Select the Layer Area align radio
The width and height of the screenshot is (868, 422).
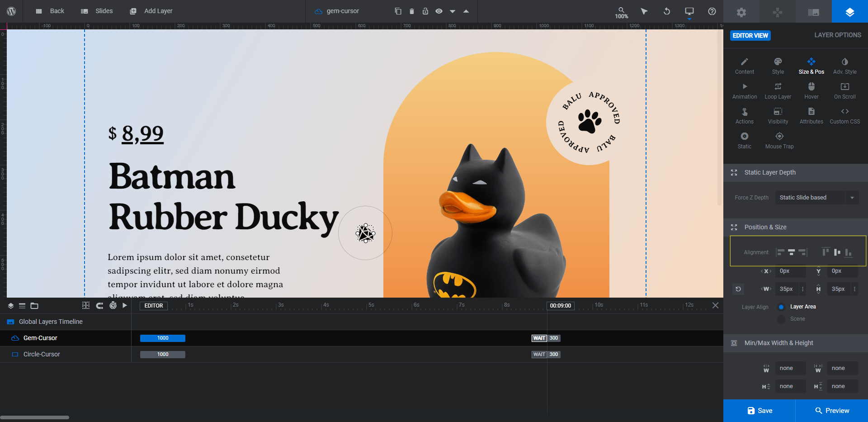click(781, 307)
